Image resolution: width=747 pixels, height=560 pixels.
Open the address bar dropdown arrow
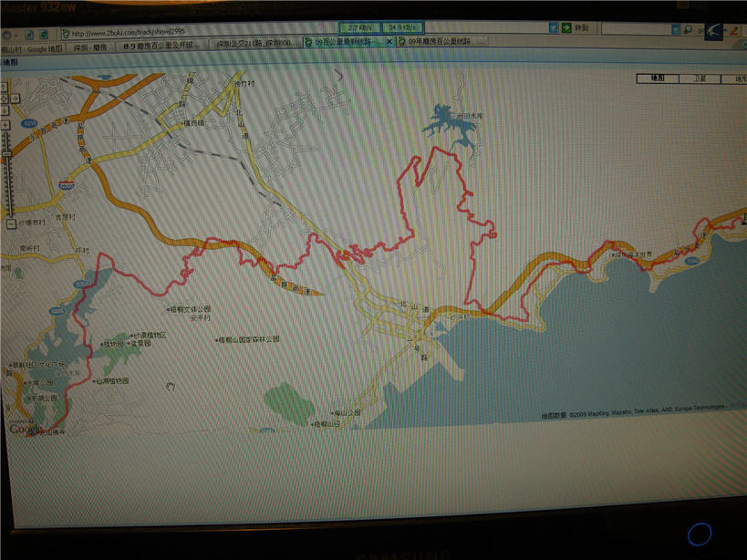pos(553,28)
